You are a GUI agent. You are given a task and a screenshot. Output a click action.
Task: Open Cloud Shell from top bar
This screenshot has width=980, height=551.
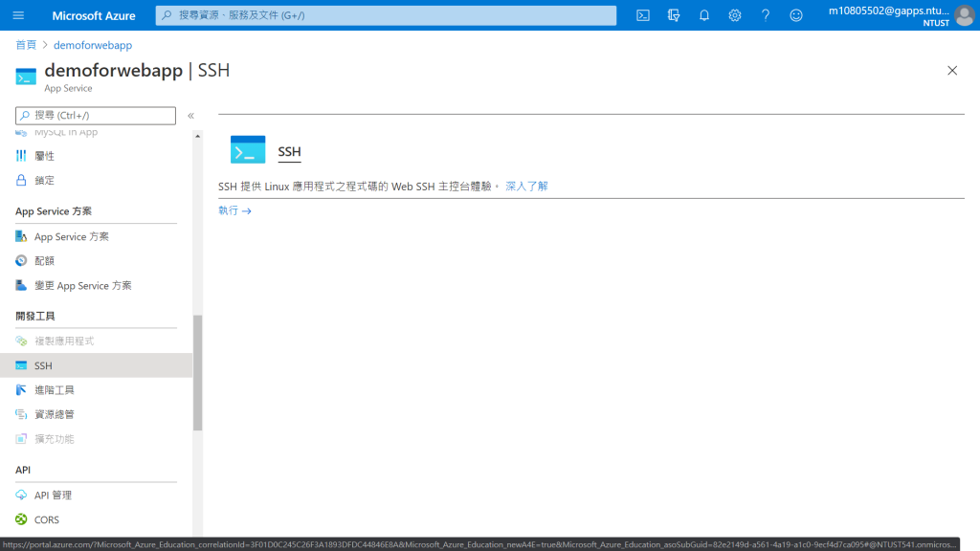[642, 15]
